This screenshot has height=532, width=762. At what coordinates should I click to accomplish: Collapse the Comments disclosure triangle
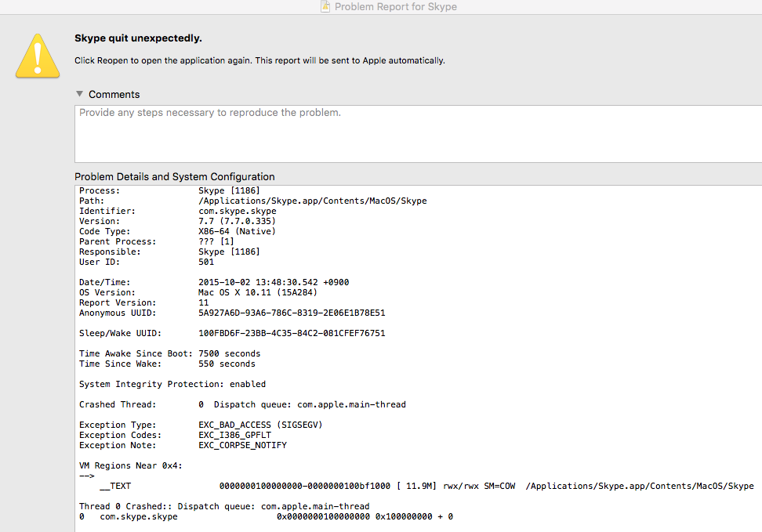[80, 94]
